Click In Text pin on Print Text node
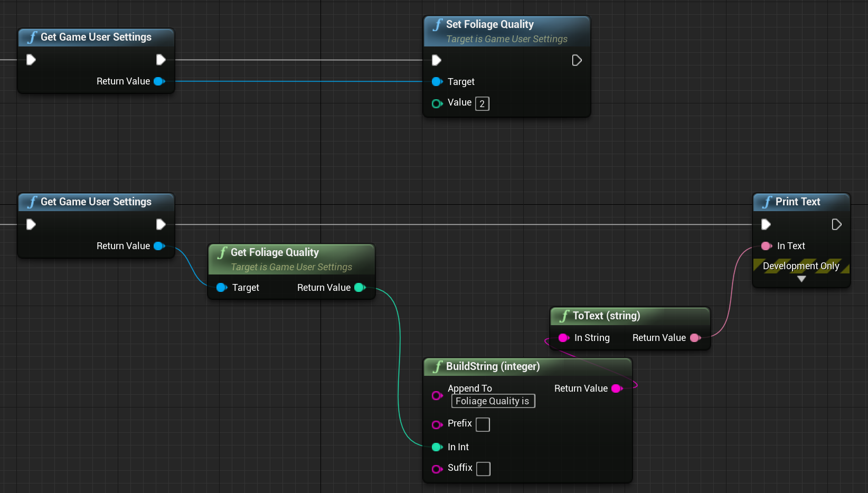Viewport: 868px width, 493px height. click(x=767, y=246)
